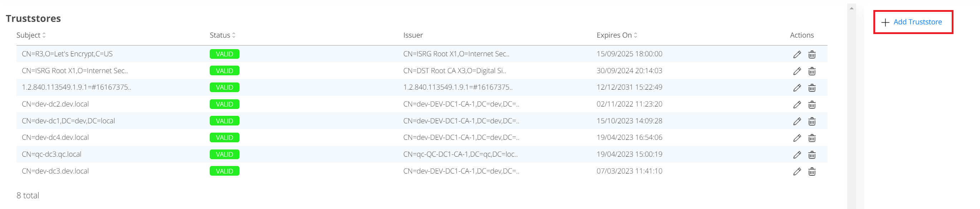Image resolution: width=980 pixels, height=209 pixels.
Task: Edit the CN=dev-dc1 truststore entry
Action: click(797, 122)
